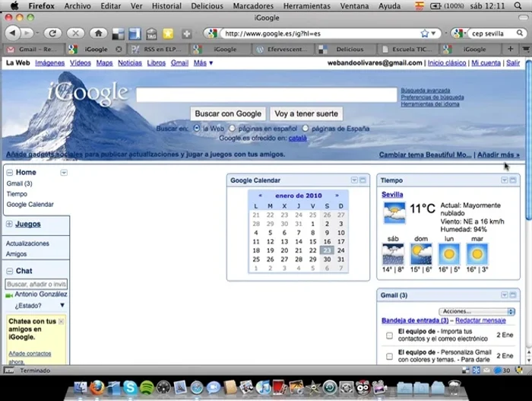Open the Google Calendar gadget menu arrow

click(353, 180)
